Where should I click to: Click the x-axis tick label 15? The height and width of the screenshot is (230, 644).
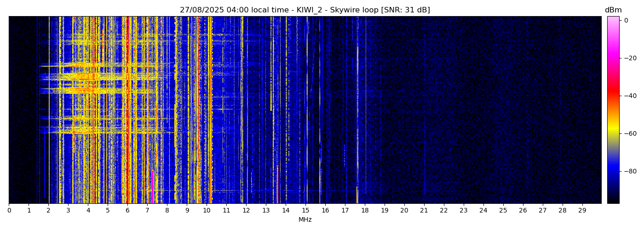[x=305, y=211]
